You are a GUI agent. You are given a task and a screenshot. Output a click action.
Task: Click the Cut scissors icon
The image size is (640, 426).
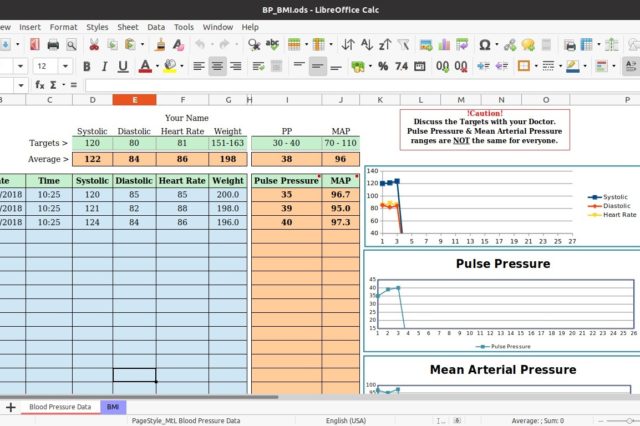coord(94,45)
